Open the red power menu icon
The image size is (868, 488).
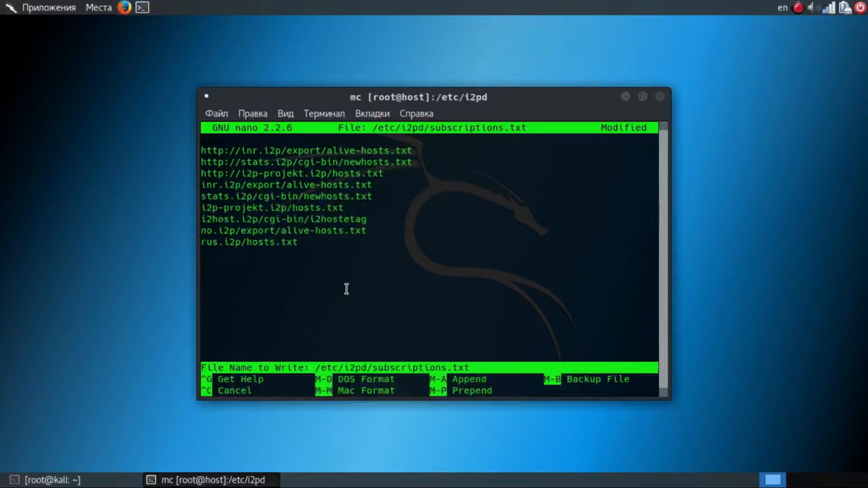(860, 8)
